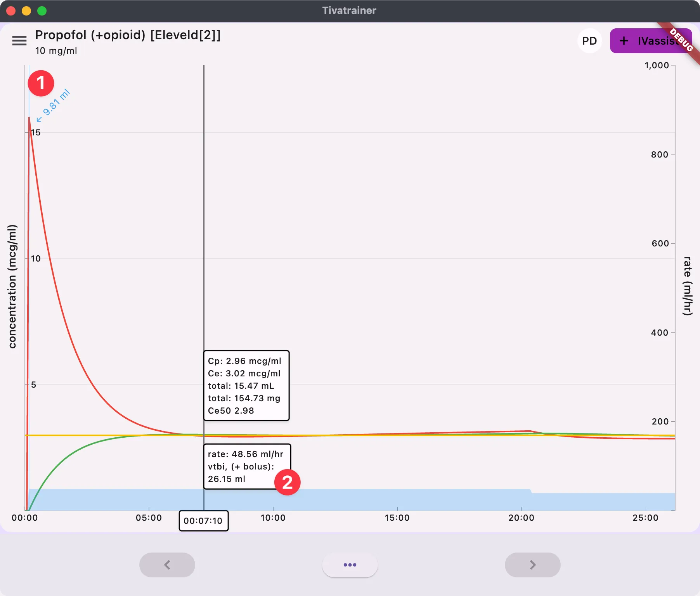The width and height of the screenshot is (700, 596).
Task: Click the Cp 2.96 mcg/ml tooltip box
Action: (x=246, y=386)
